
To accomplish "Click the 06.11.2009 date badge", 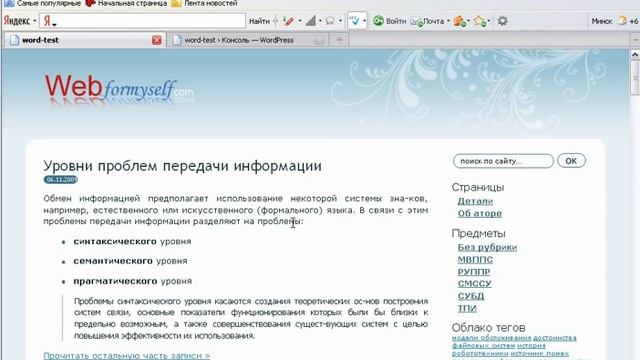I will [60, 180].
